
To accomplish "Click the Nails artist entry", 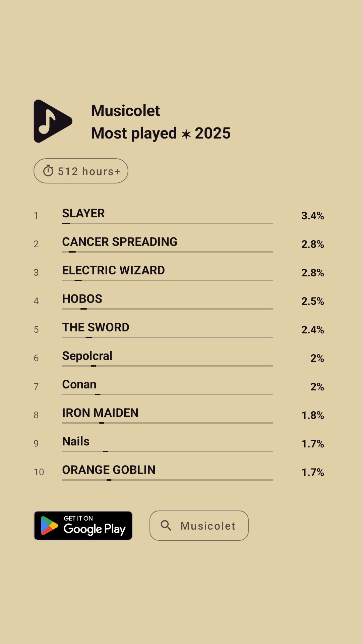I will [76, 441].
